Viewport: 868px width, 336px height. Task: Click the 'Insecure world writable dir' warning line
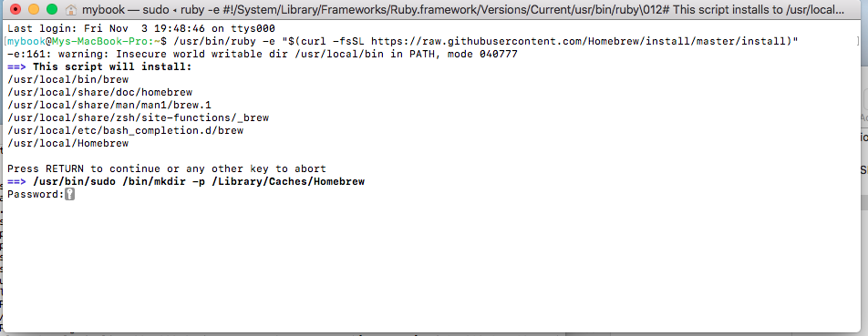click(263, 54)
